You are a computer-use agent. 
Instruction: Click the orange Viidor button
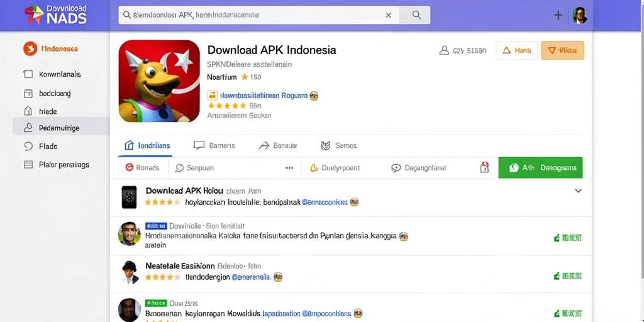(x=563, y=50)
